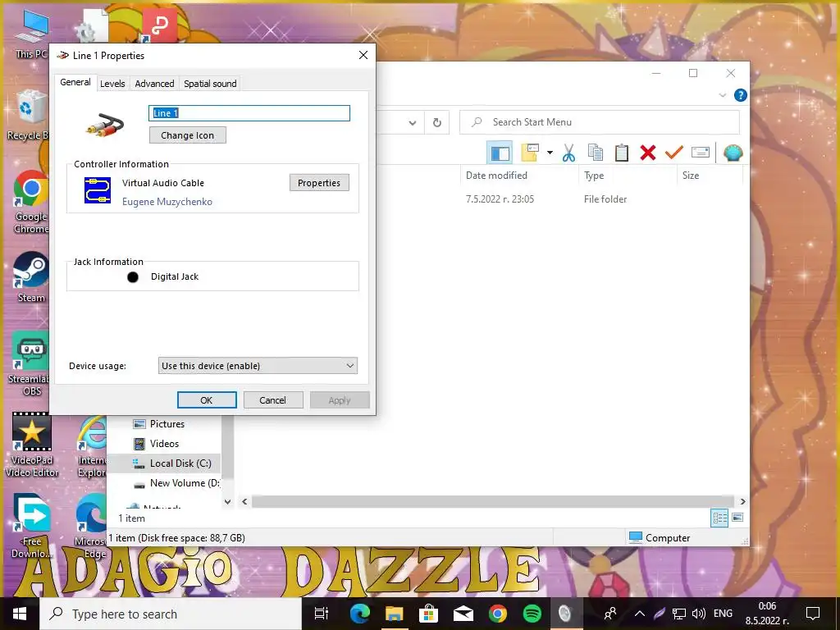The image size is (840, 630).
Task: Expand the Explorer ribbon chevron
Action: [723, 95]
